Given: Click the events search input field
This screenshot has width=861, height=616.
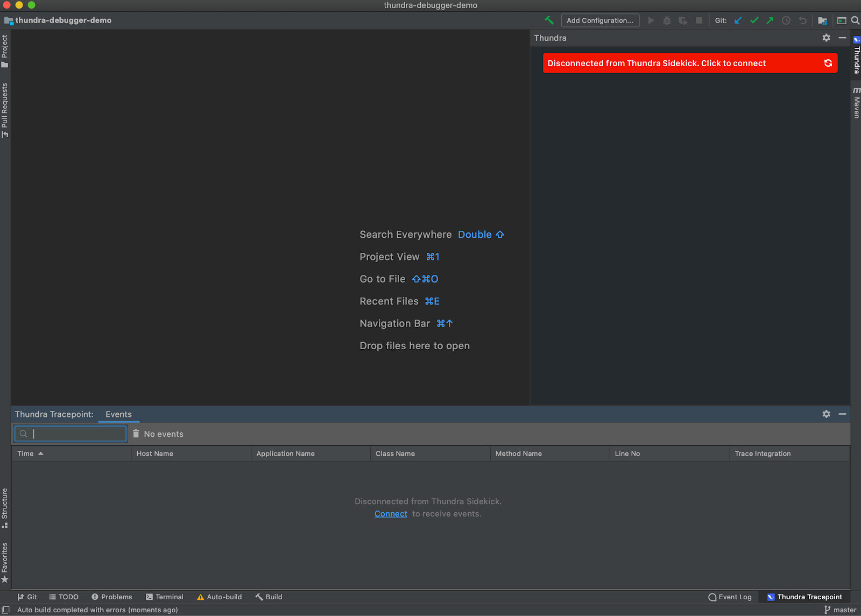Looking at the screenshot, I should pos(70,434).
